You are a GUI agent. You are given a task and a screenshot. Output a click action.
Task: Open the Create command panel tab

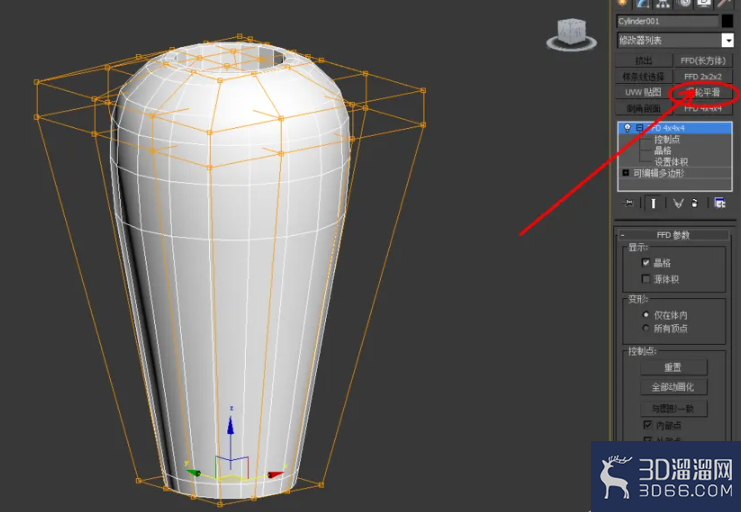622,3
